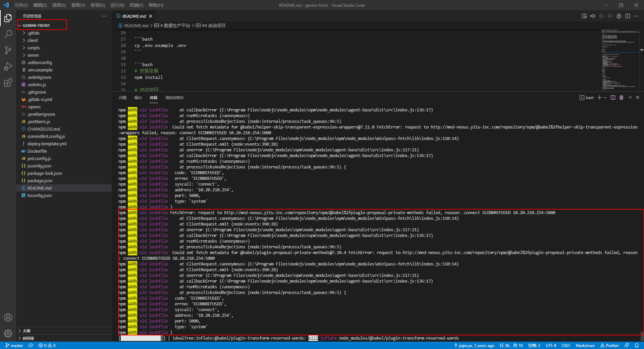Synchronize changes icon in status bar
The height and width of the screenshot is (349, 644).
(31, 345)
